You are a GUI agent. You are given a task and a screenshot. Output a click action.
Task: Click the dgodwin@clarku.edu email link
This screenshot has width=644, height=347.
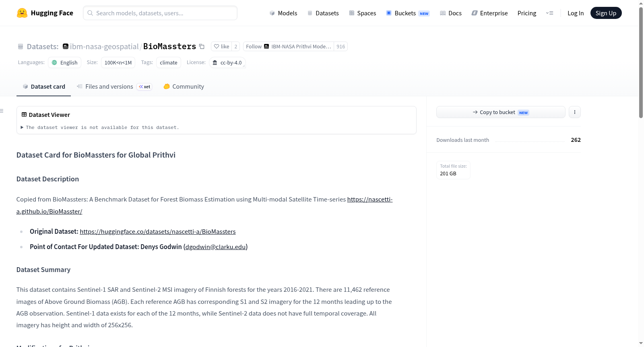point(215,247)
